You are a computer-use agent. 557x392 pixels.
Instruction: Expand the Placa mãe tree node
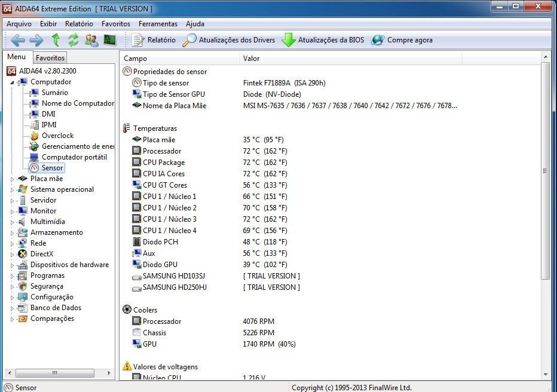point(13,179)
